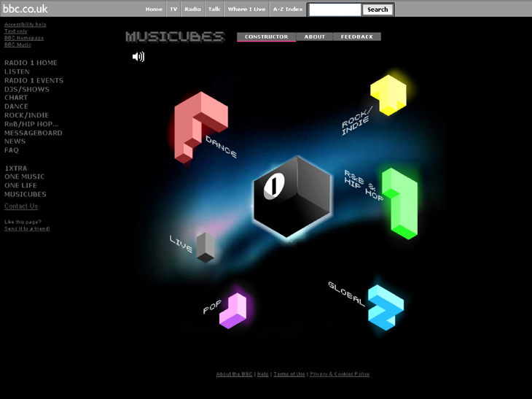Open Rock/Indie in sidebar menu
Screen dimensions: 532x399
click(26, 115)
